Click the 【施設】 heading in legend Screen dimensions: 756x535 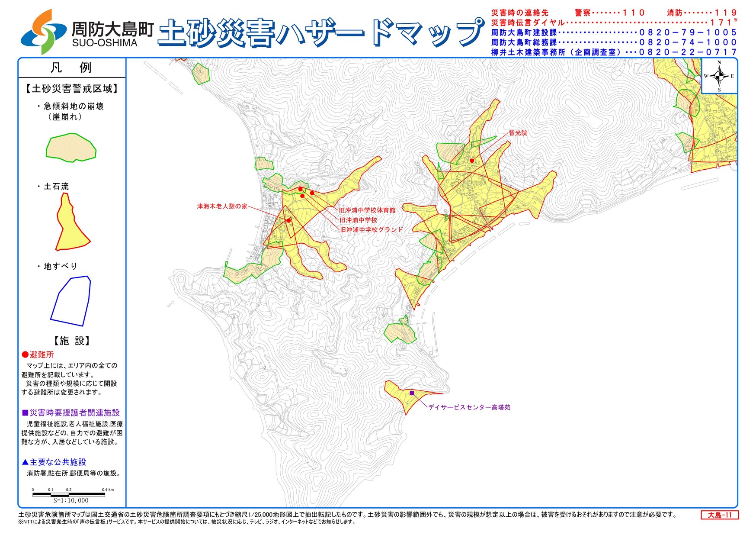coord(72,341)
